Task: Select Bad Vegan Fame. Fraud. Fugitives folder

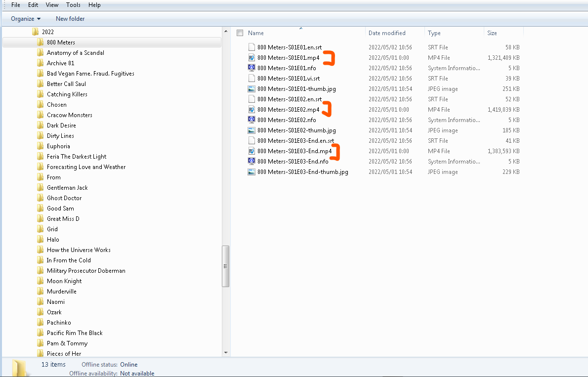Action: coord(90,74)
